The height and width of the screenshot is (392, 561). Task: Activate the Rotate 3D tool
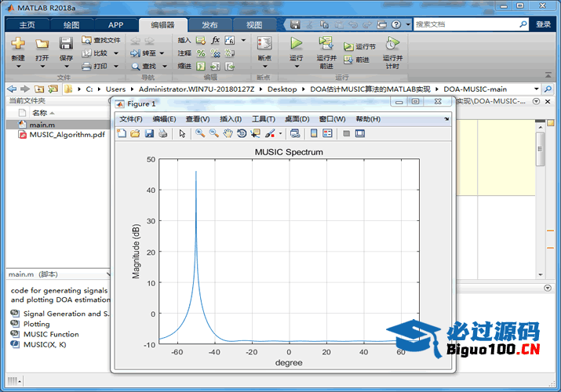pyautogui.click(x=242, y=133)
